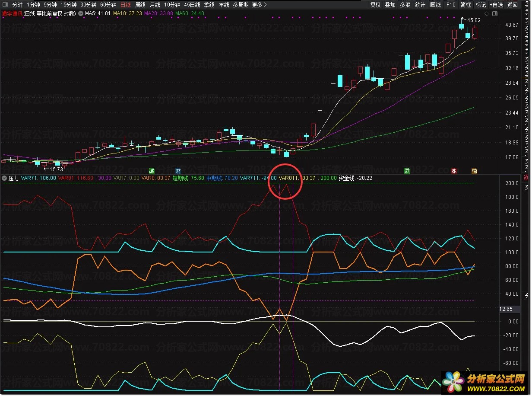Open F10 company info
This screenshot has height=396, width=532.
pos(451,5)
